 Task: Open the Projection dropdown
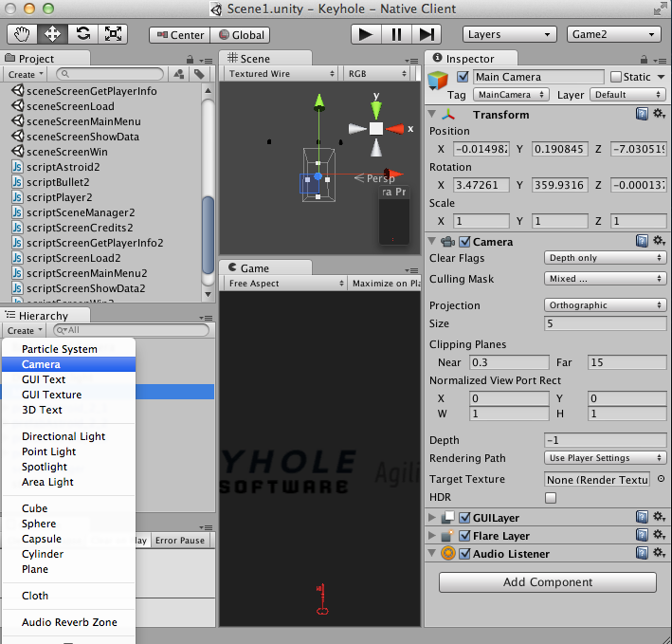click(606, 305)
